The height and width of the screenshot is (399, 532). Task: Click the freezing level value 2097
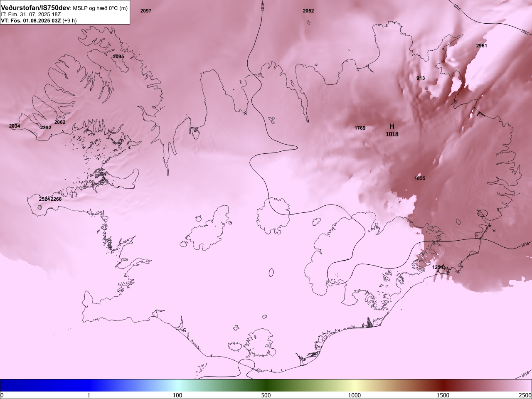click(x=146, y=11)
